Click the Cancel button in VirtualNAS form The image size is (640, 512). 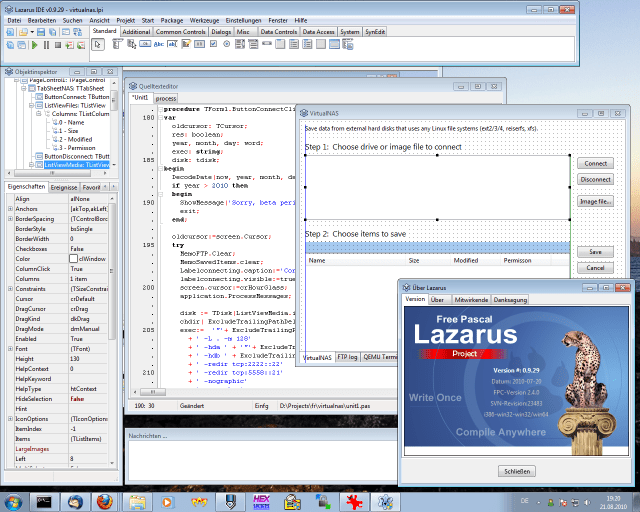(596, 268)
